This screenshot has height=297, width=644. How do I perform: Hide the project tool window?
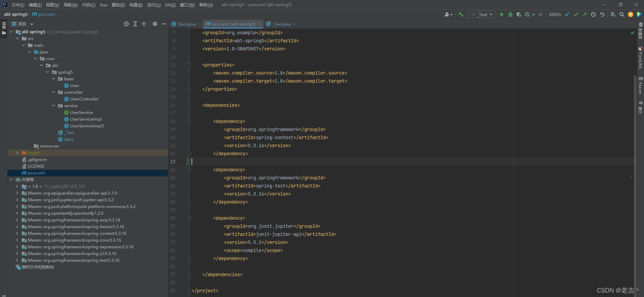point(164,24)
